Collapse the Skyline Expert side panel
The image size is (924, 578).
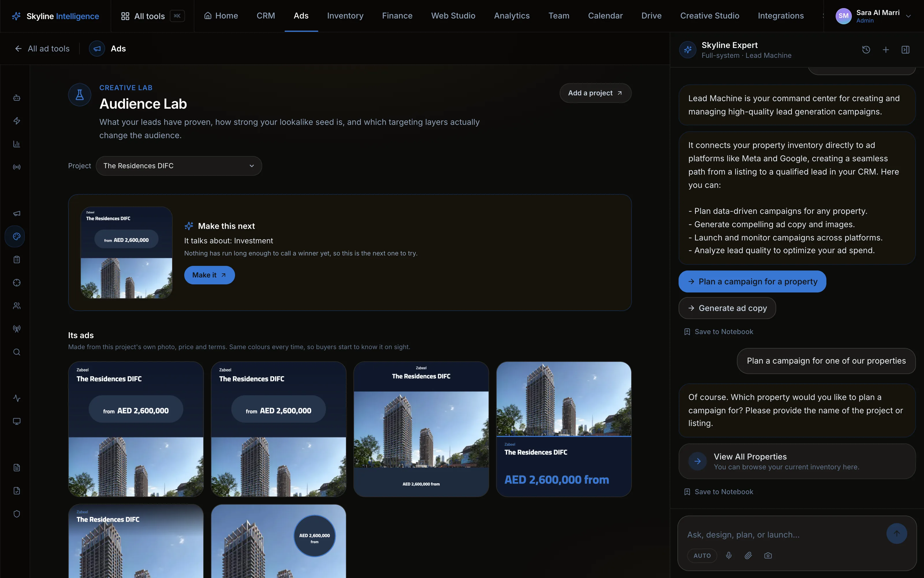(905, 50)
